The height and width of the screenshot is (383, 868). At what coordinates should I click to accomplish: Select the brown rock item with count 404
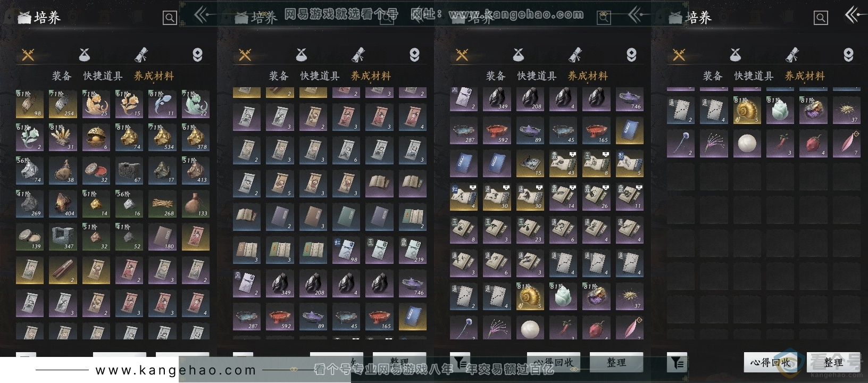tap(63, 204)
